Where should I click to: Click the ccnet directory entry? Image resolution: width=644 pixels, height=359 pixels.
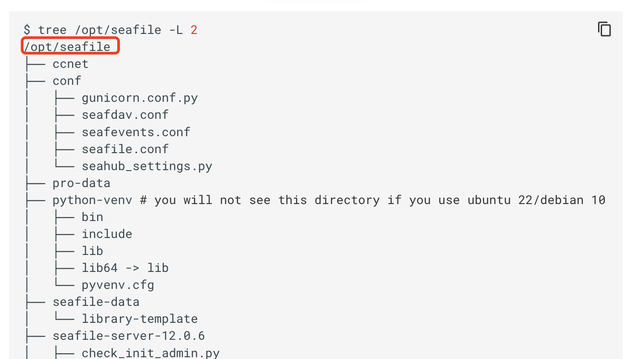click(70, 64)
